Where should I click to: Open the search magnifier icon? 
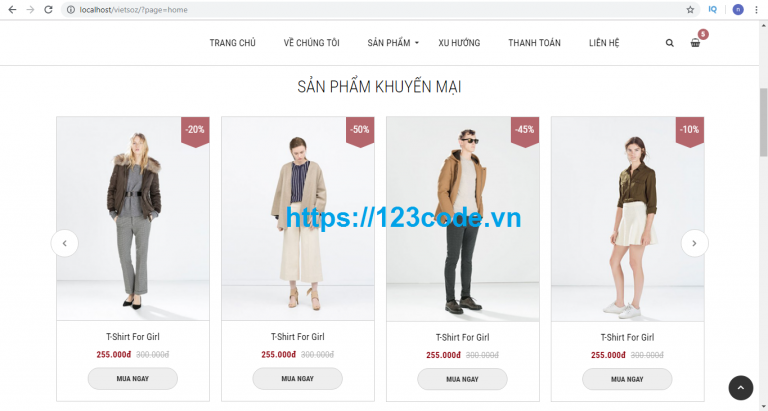click(x=670, y=43)
